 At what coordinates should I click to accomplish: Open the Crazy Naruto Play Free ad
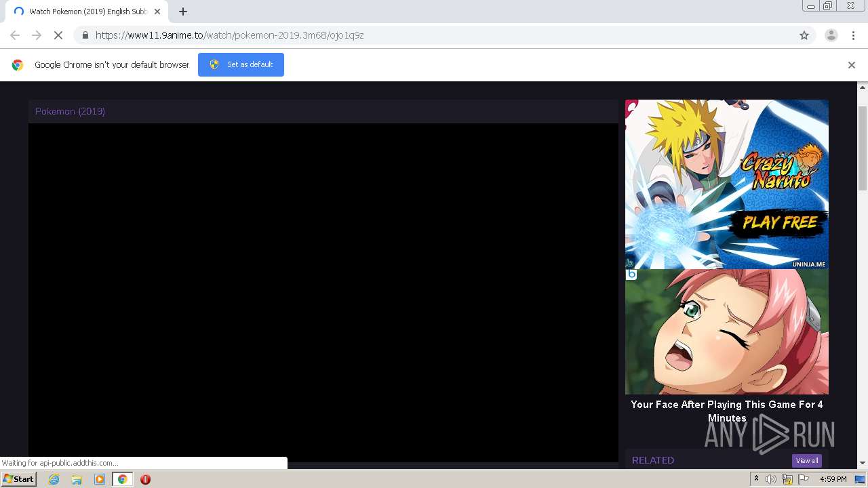click(726, 184)
